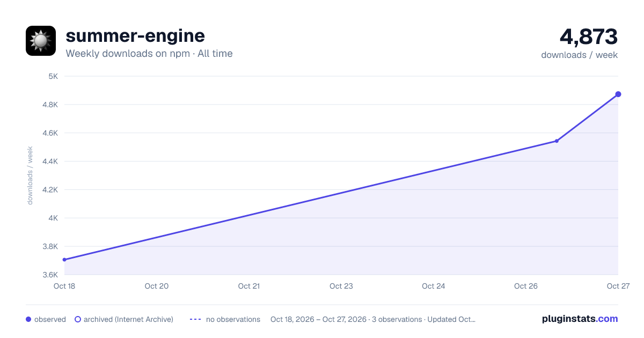Click the 'observed' legend label
The width and height of the screenshot is (644, 338).
[50, 319]
